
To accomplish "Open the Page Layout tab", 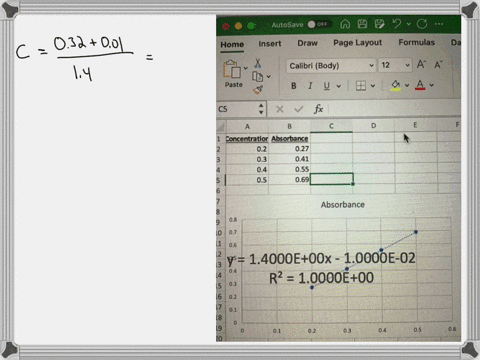I will 357,43.
